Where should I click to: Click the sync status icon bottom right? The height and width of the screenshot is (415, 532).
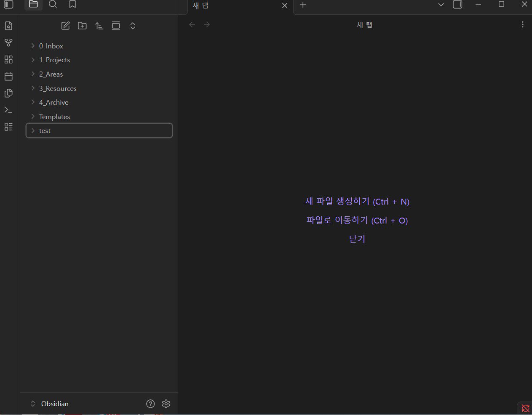525,408
